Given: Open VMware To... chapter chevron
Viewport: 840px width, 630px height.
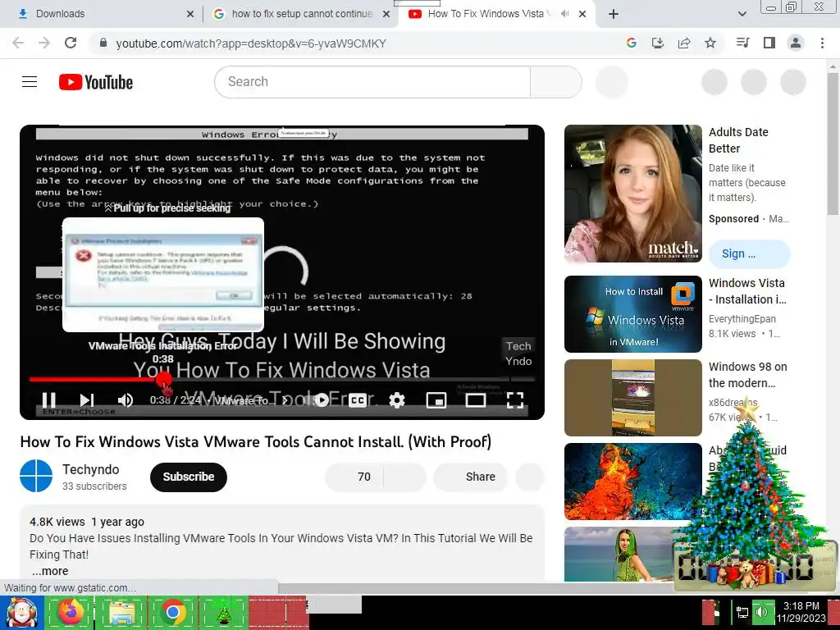Looking at the screenshot, I should [x=285, y=400].
